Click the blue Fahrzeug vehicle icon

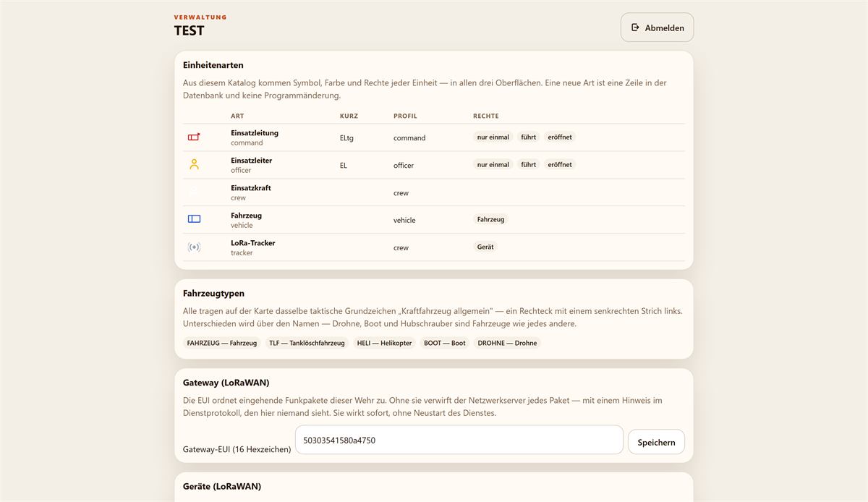click(194, 219)
